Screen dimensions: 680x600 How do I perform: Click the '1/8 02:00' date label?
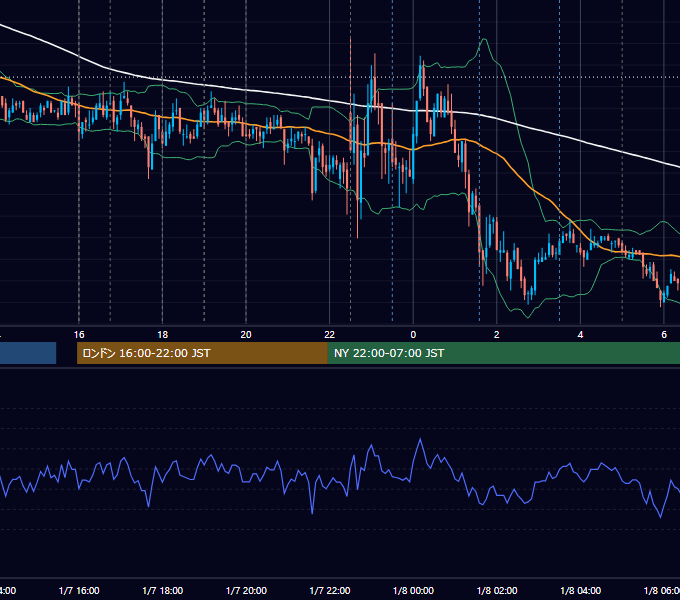pos(497,591)
